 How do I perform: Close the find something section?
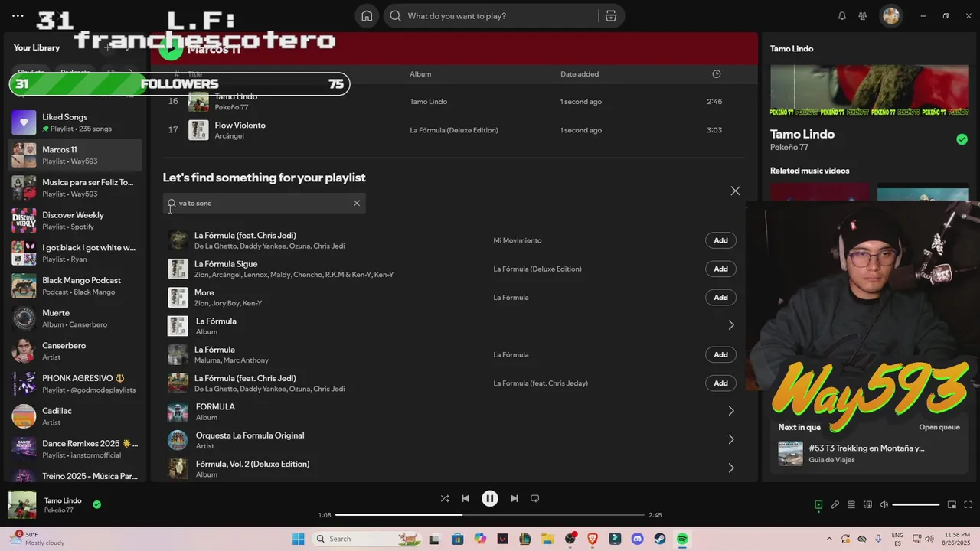click(x=735, y=191)
